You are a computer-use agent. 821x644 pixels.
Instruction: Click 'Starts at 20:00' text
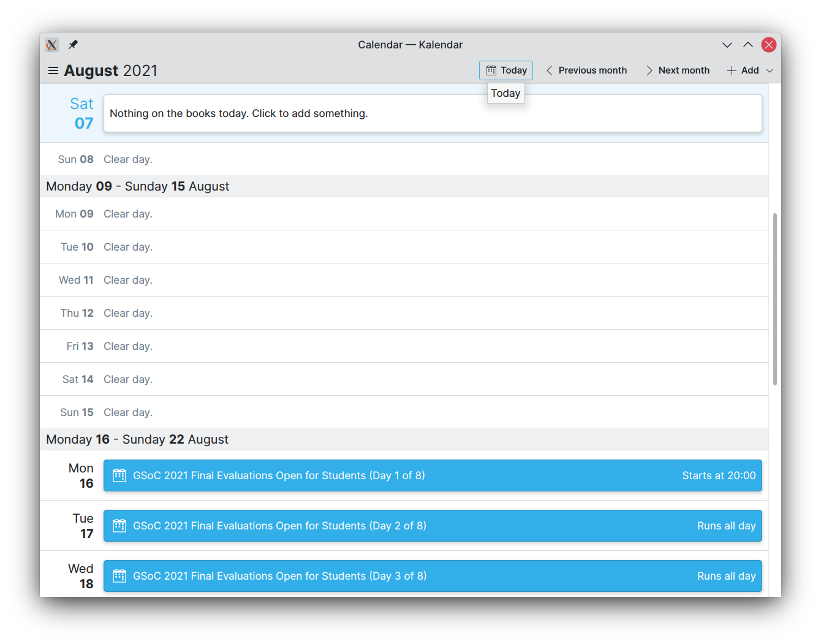(x=719, y=475)
